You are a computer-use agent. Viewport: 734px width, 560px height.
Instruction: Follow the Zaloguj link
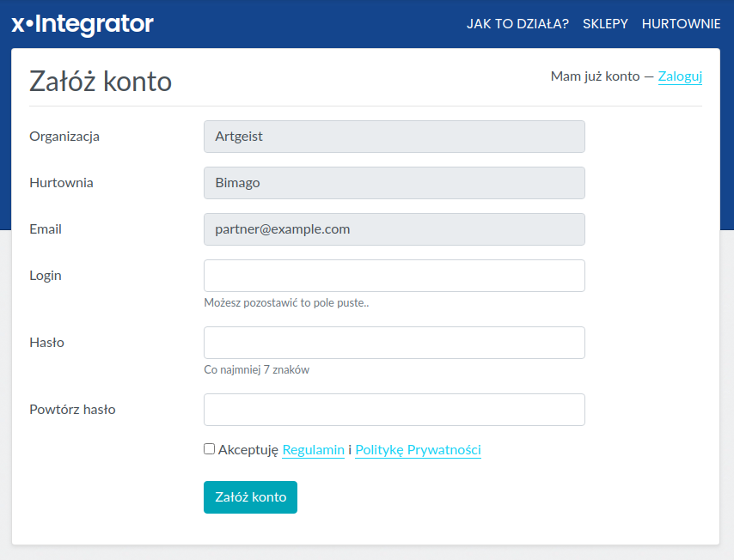pos(680,76)
